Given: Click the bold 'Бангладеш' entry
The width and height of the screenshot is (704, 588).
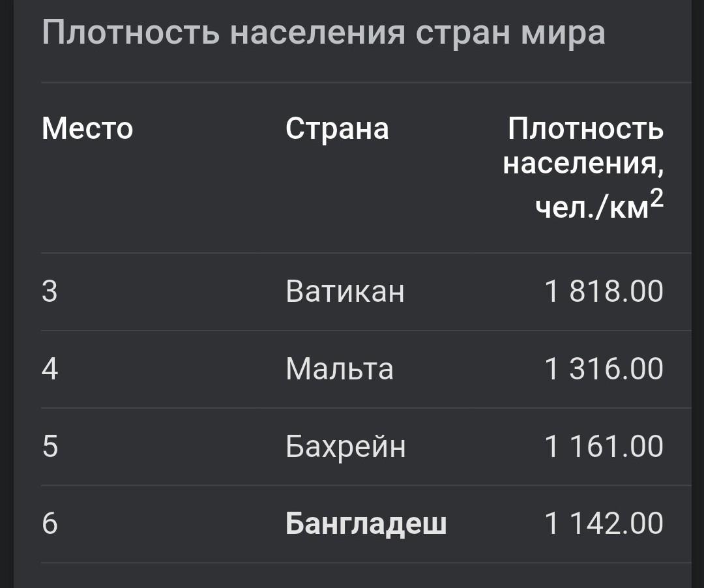Looking at the screenshot, I should (366, 523).
